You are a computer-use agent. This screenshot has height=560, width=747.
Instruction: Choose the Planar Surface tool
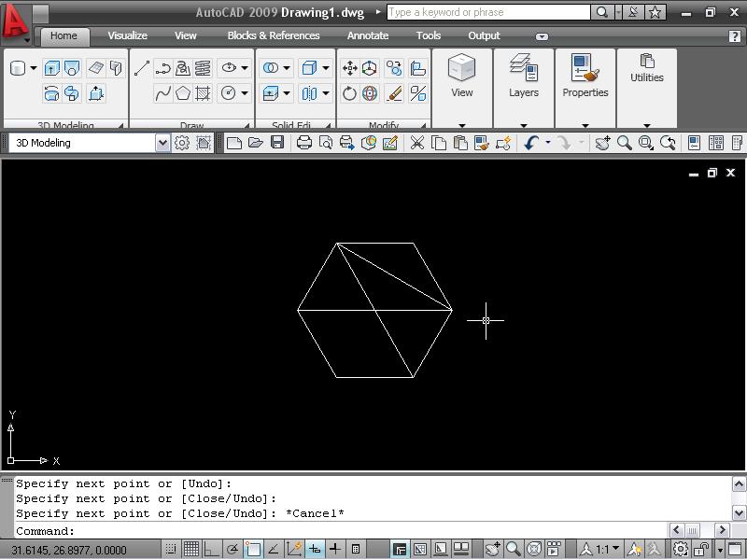96,68
